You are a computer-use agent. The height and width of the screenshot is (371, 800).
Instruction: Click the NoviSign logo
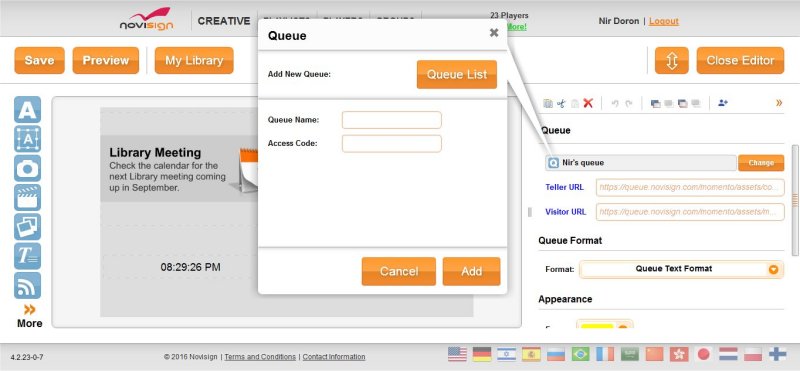pyautogui.click(x=146, y=19)
